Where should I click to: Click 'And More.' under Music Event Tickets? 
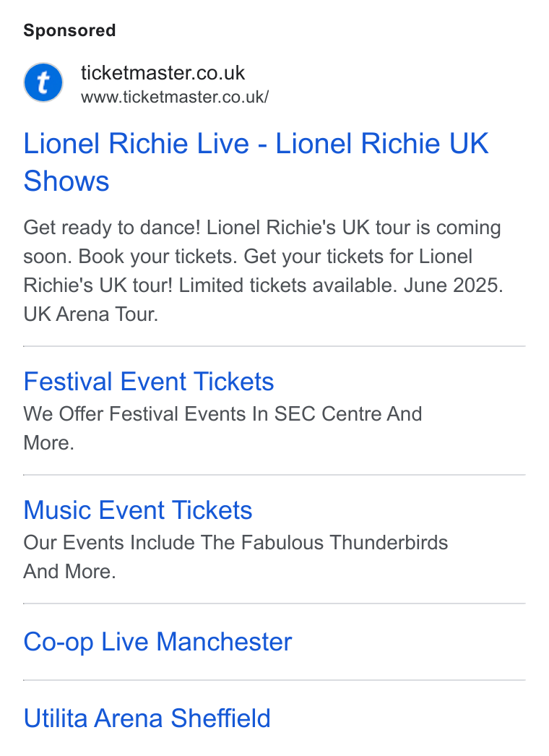click(x=69, y=572)
